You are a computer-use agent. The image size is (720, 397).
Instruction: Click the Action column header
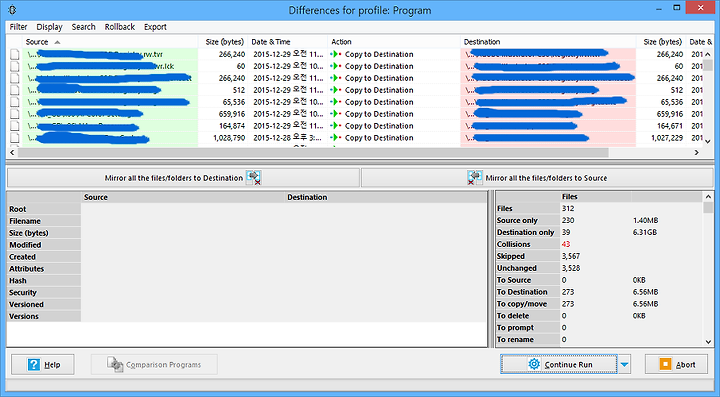coord(394,42)
